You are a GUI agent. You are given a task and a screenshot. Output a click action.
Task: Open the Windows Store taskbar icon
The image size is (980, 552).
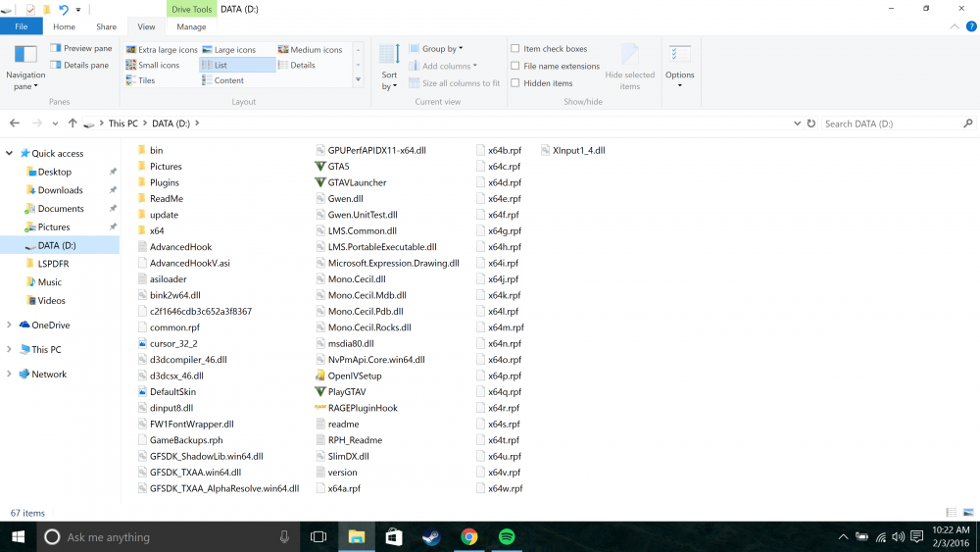[x=394, y=537]
